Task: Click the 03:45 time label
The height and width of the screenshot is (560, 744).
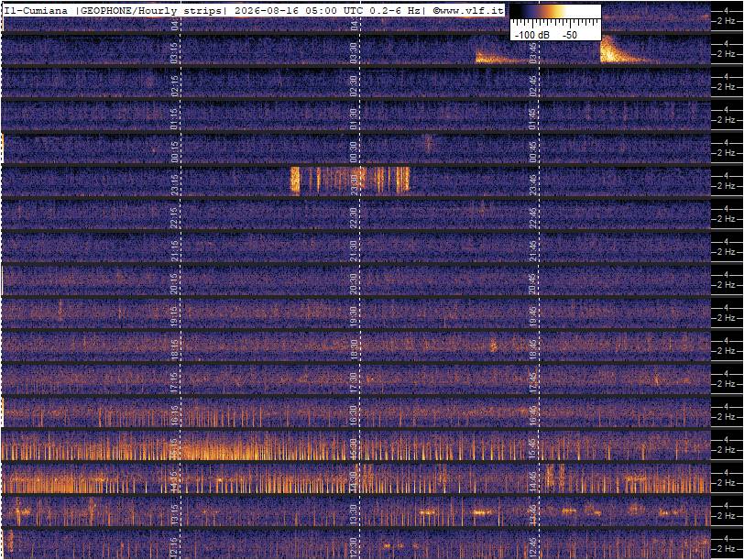Action: (x=533, y=52)
